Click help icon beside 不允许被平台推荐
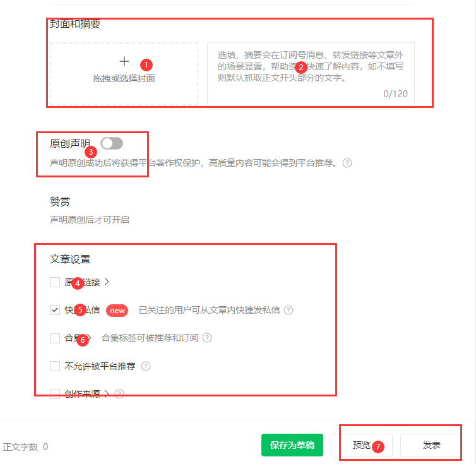Viewport: 476px width, 464px height. (x=146, y=366)
